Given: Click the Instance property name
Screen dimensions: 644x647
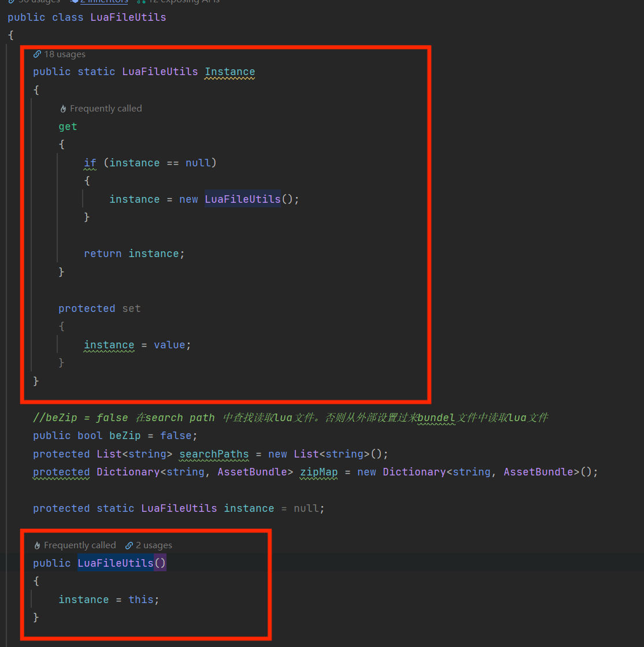Looking at the screenshot, I should (x=230, y=72).
